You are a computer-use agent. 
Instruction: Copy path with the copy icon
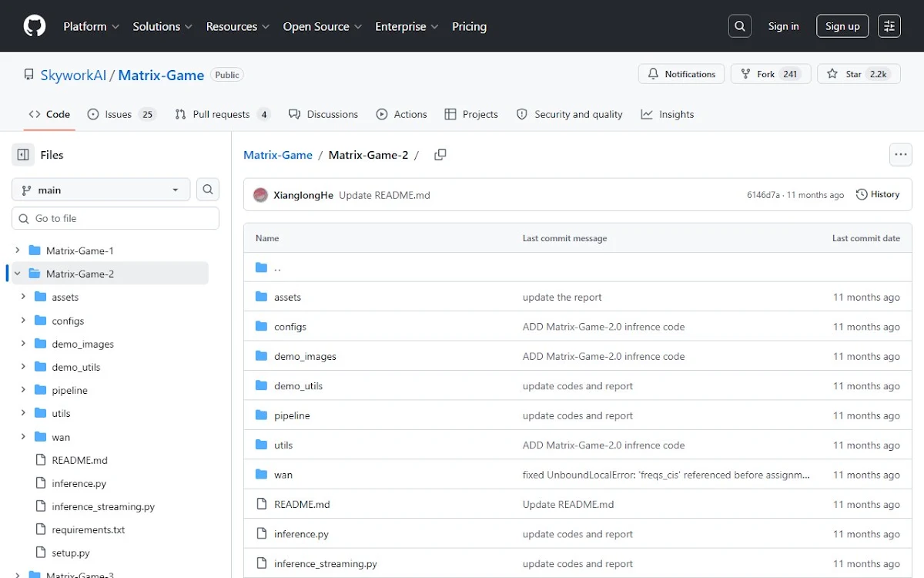tap(440, 155)
